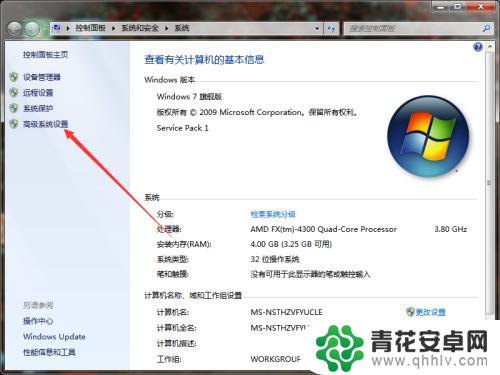This screenshot has height=375, width=500.
Task: Click the vertical scrollbar thumb
Action: point(489,183)
